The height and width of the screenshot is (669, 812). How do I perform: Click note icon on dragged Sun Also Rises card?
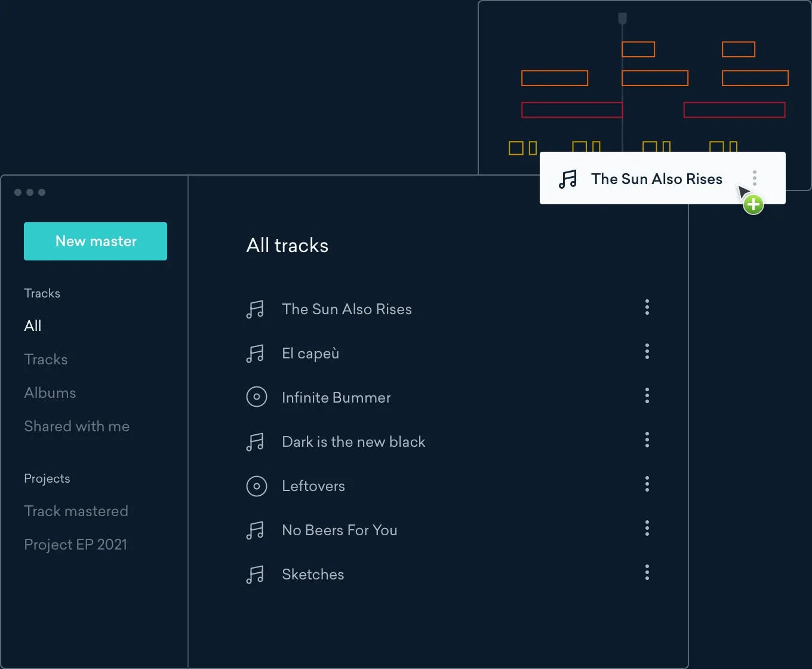[568, 179]
